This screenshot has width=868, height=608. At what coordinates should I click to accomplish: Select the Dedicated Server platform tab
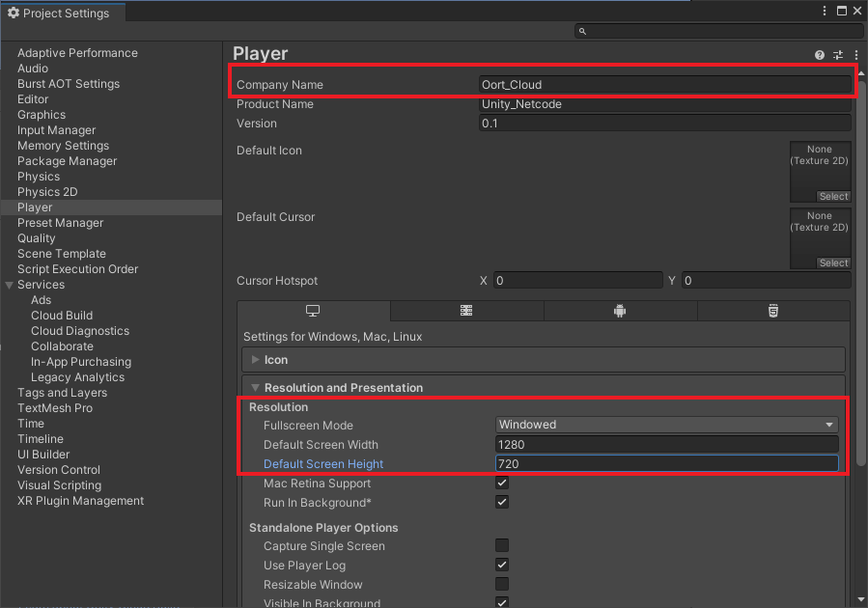tap(466, 311)
